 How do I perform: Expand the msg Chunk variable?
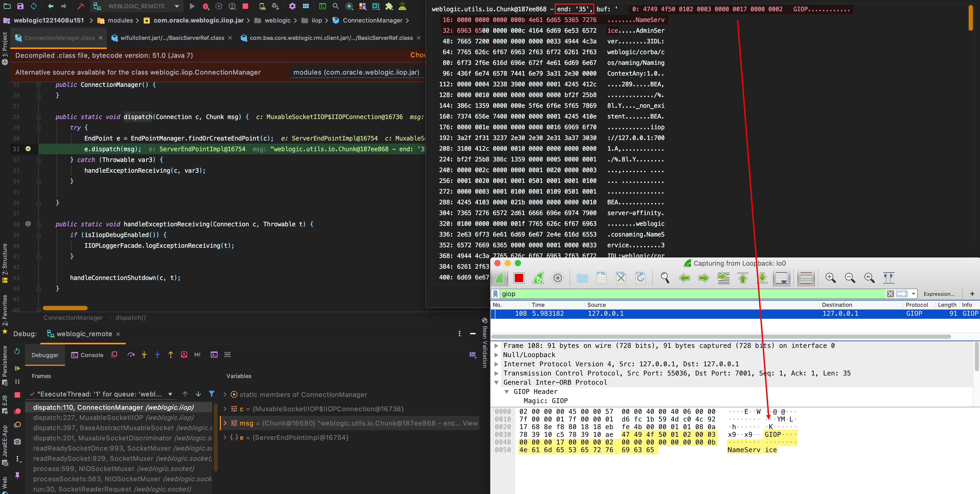[224, 423]
